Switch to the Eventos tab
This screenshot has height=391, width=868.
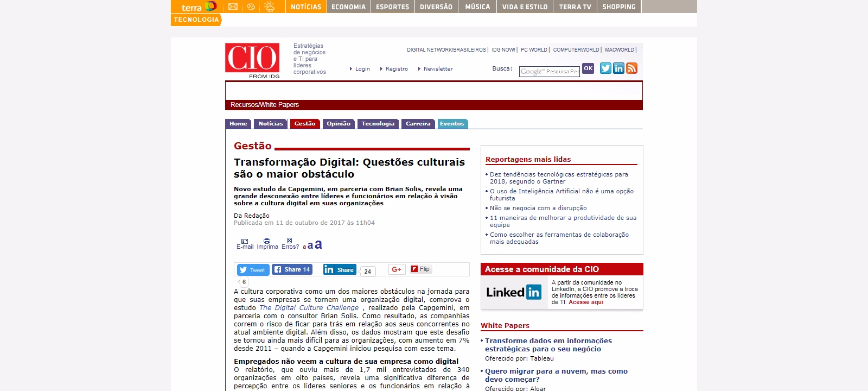[x=452, y=124]
